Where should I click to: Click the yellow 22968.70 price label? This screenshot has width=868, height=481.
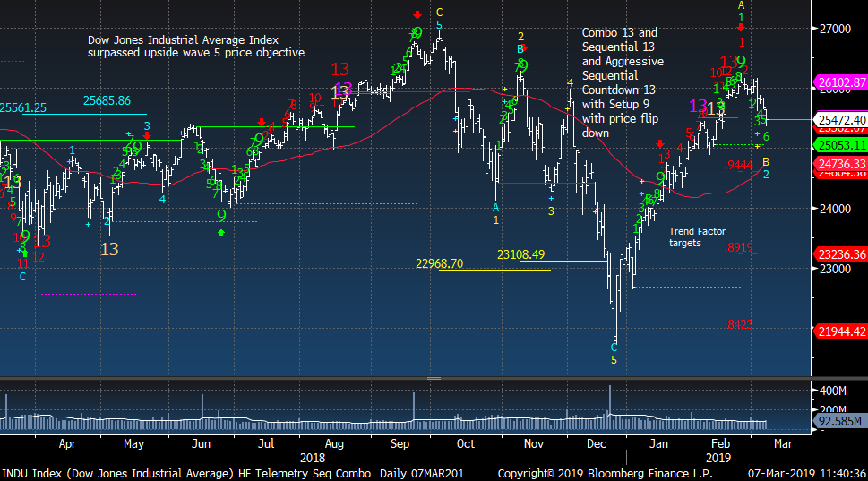(439, 264)
